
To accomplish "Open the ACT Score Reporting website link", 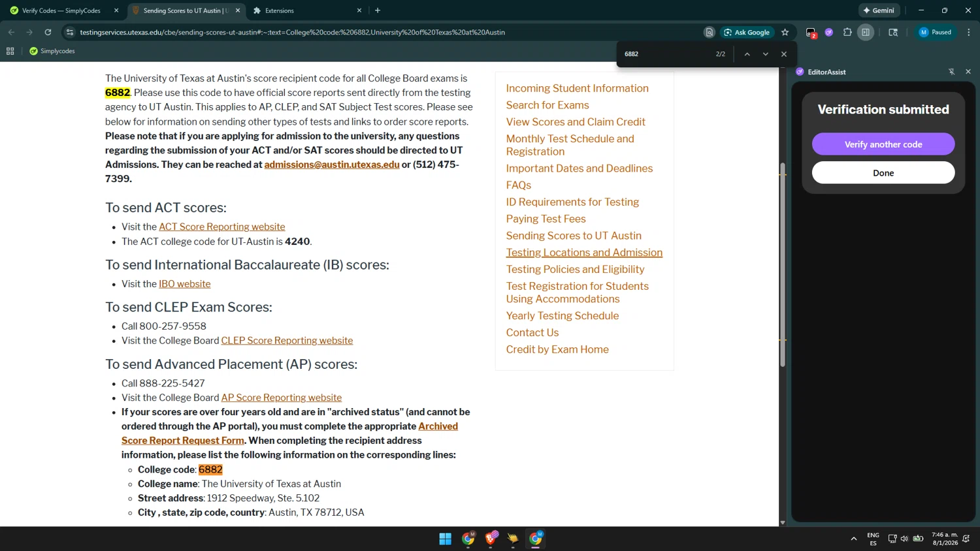I will coord(222,227).
